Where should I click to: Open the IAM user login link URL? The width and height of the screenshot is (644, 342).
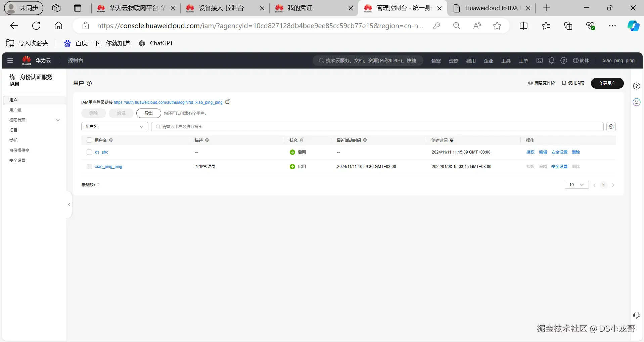point(168,102)
